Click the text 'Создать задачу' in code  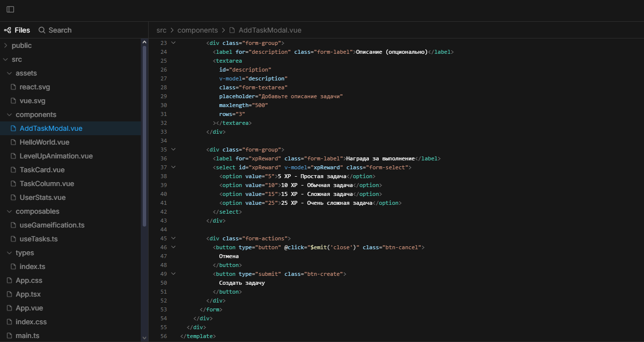click(242, 283)
